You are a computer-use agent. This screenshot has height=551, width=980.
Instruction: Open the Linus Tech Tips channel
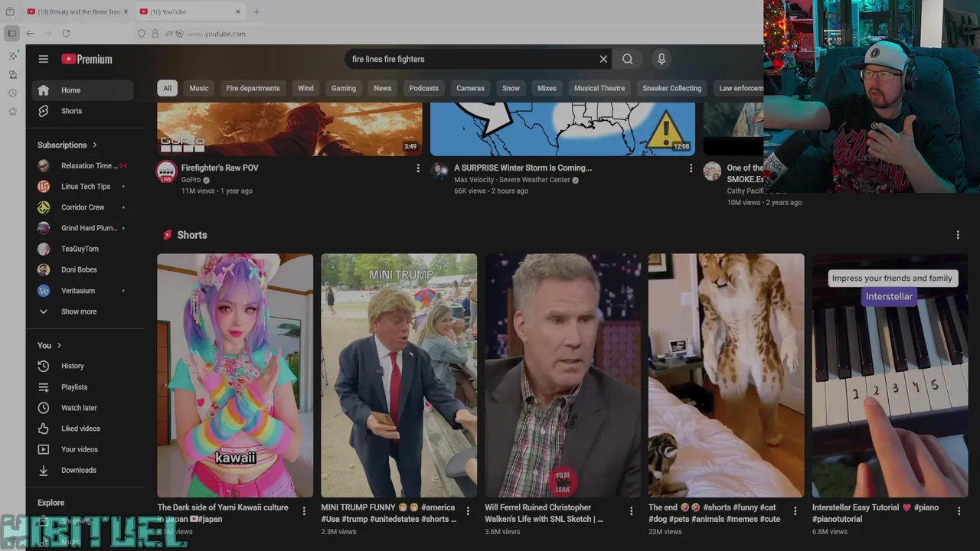[x=83, y=187]
